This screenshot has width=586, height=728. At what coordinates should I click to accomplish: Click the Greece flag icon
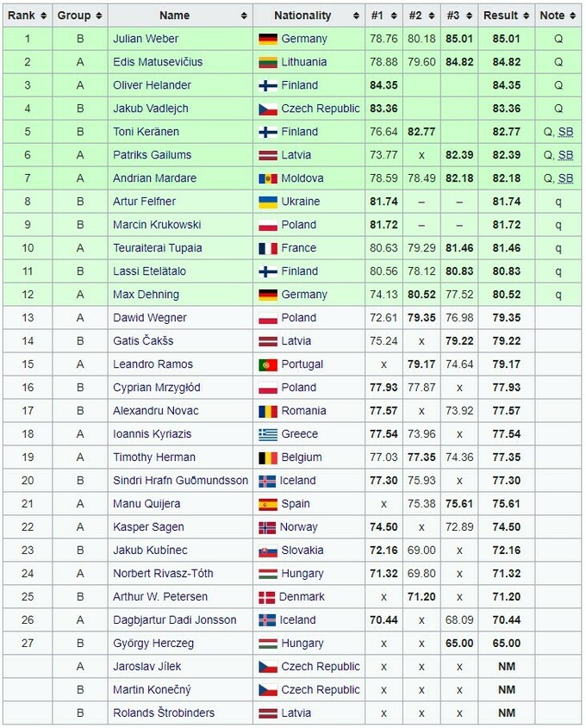coord(267,435)
